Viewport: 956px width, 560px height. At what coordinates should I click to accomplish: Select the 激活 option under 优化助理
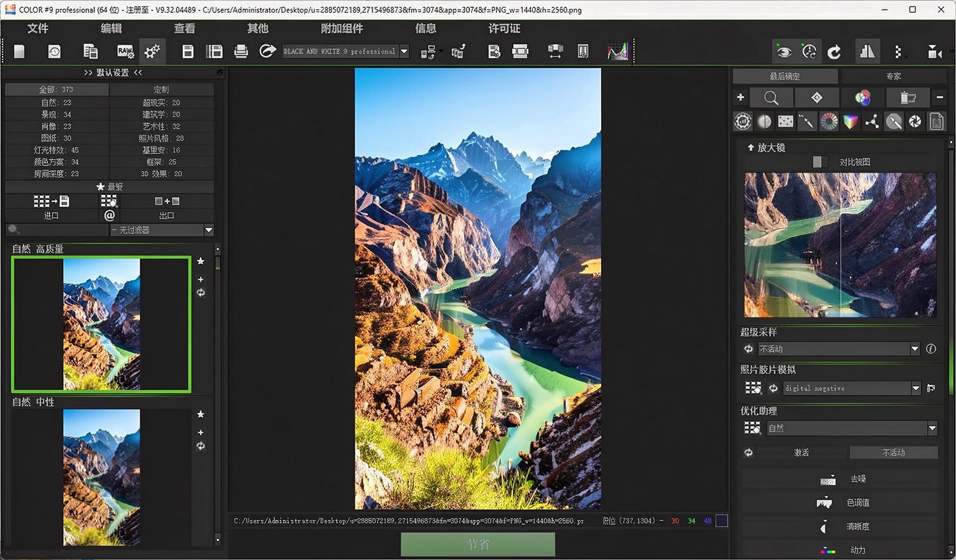(801, 452)
